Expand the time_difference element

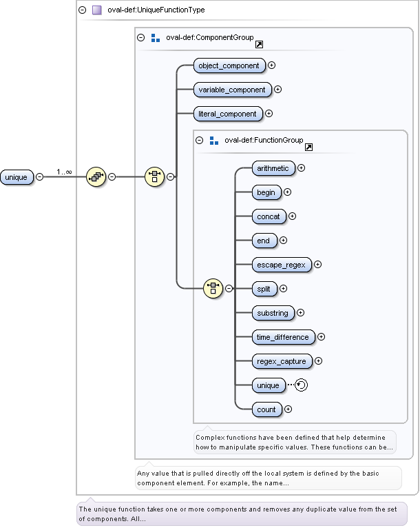(x=321, y=337)
